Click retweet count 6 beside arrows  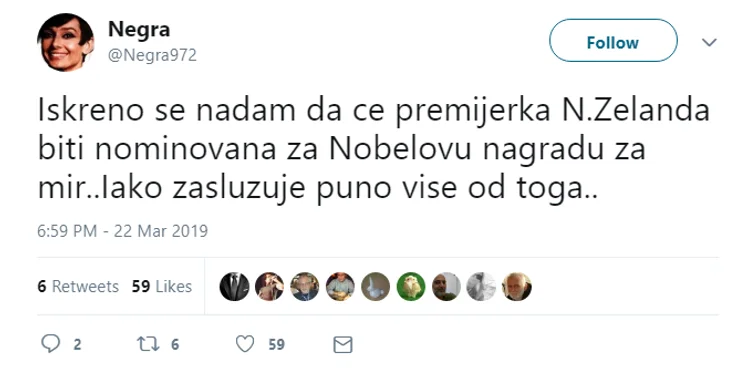[x=175, y=345]
